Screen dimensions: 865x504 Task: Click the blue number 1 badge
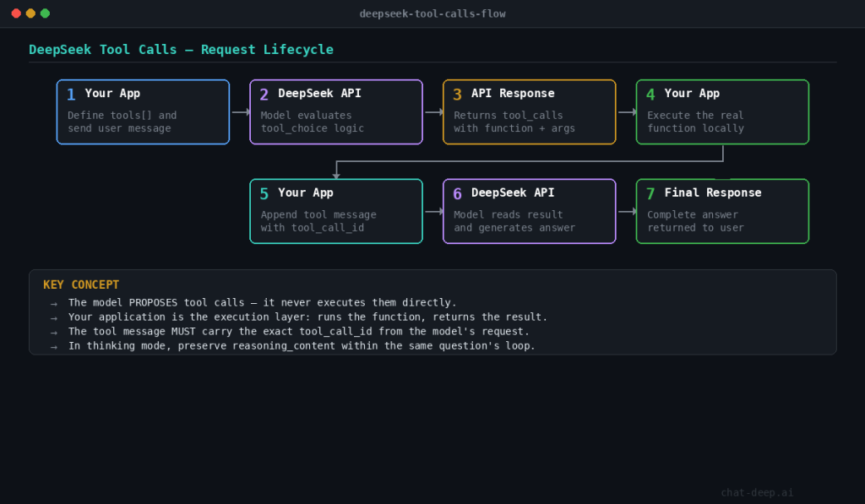(69, 93)
